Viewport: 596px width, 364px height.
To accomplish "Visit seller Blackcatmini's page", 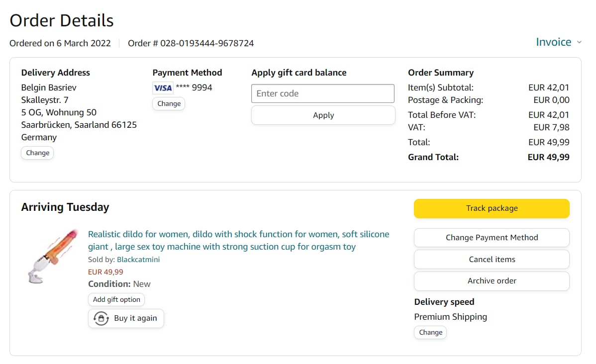I will [138, 260].
